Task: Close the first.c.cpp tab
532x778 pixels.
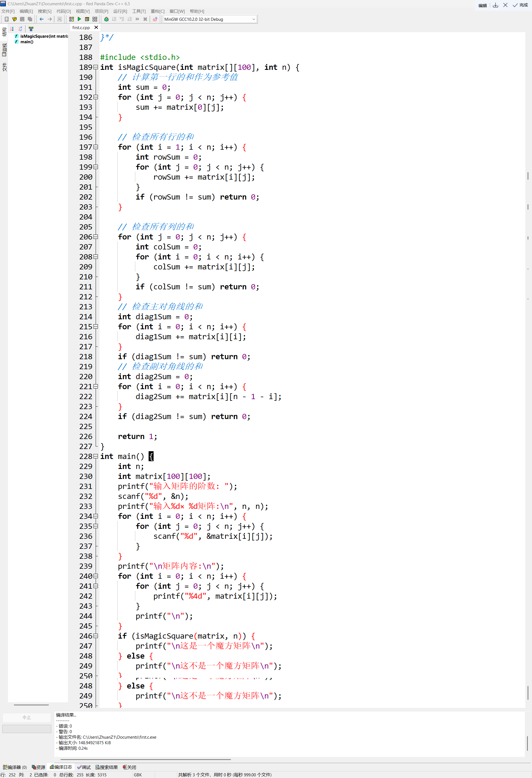Action: [x=96, y=27]
